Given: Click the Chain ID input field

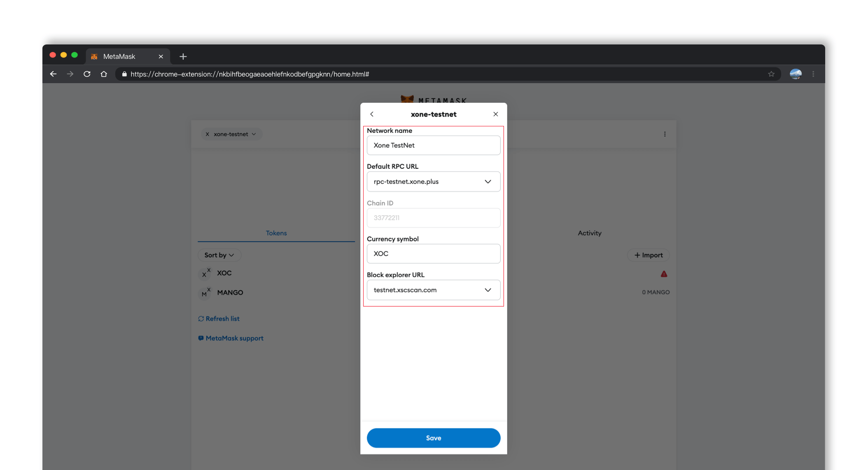Looking at the screenshot, I should (x=433, y=218).
